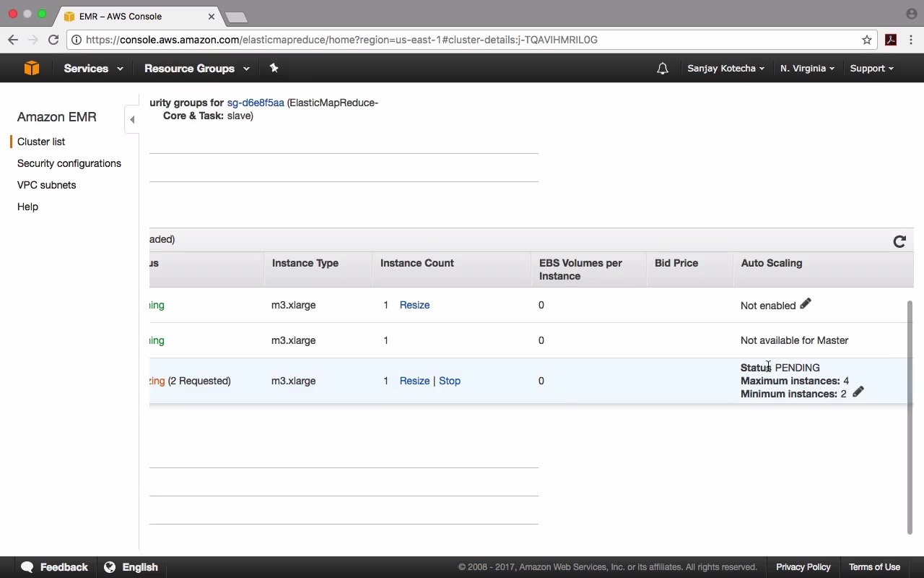This screenshot has height=578, width=924.
Task: Edit the maximum and minimum instances rule
Action: pos(858,392)
